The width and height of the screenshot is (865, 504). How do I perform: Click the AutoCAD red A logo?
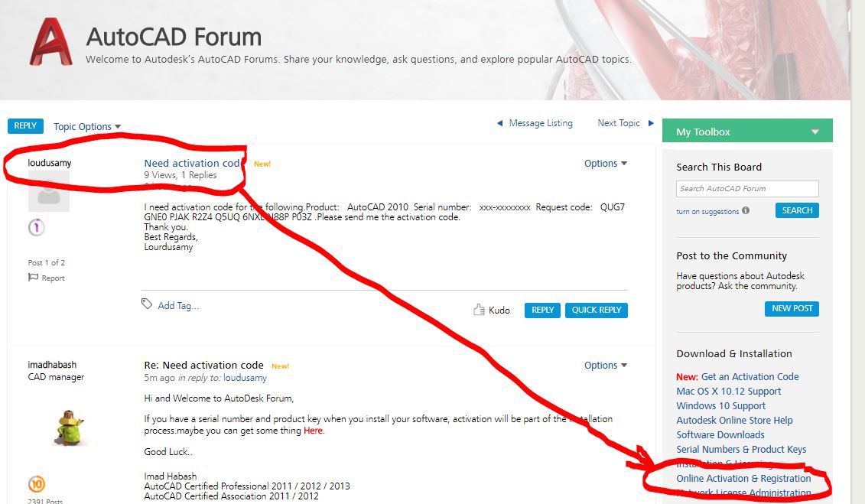(50, 43)
